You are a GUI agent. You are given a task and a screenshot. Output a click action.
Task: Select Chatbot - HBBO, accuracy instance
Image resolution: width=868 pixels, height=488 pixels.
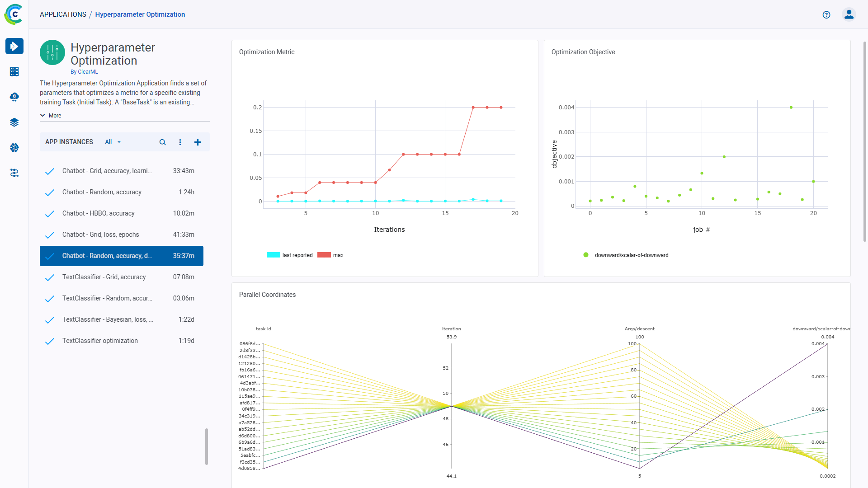point(122,213)
